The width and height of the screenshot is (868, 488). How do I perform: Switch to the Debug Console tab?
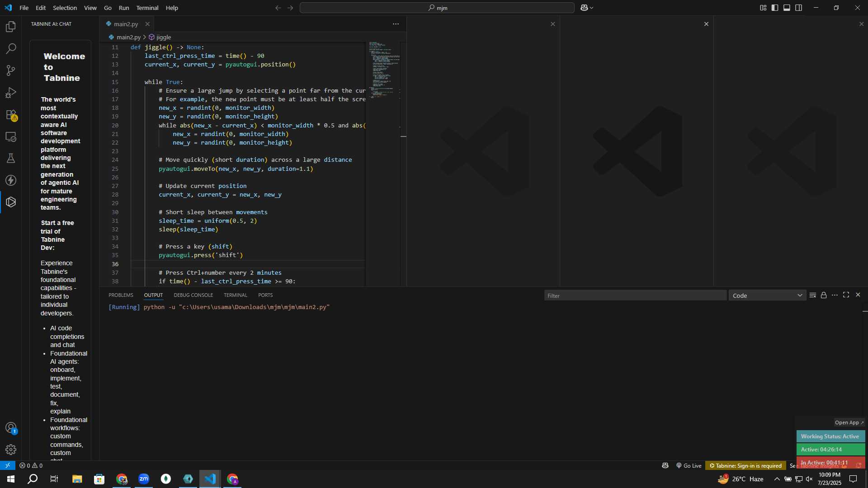tap(193, 295)
